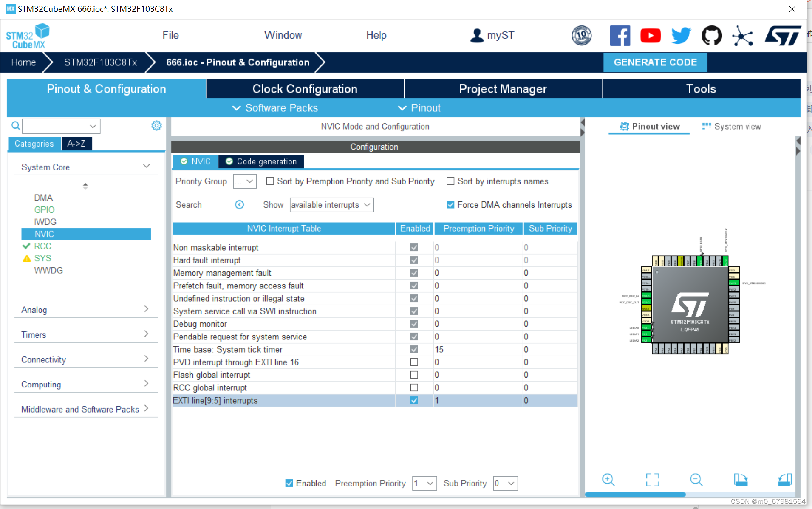Open the Code generation tab
Screen dimensions: 812x509
(261, 161)
